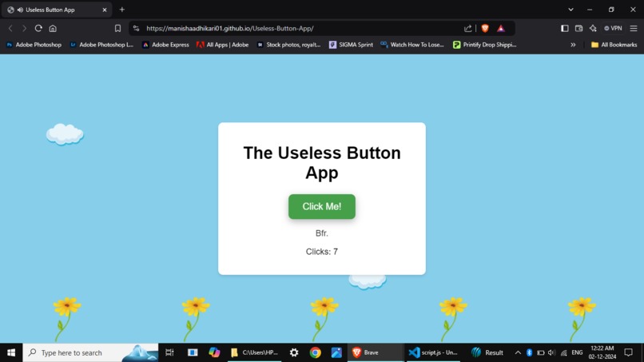The height and width of the screenshot is (362, 644).
Task: Open the notification center icon
Action: (x=628, y=352)
